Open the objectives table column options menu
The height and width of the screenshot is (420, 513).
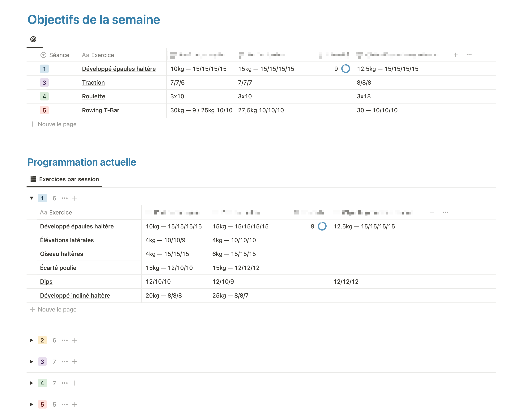click(469, 55)
